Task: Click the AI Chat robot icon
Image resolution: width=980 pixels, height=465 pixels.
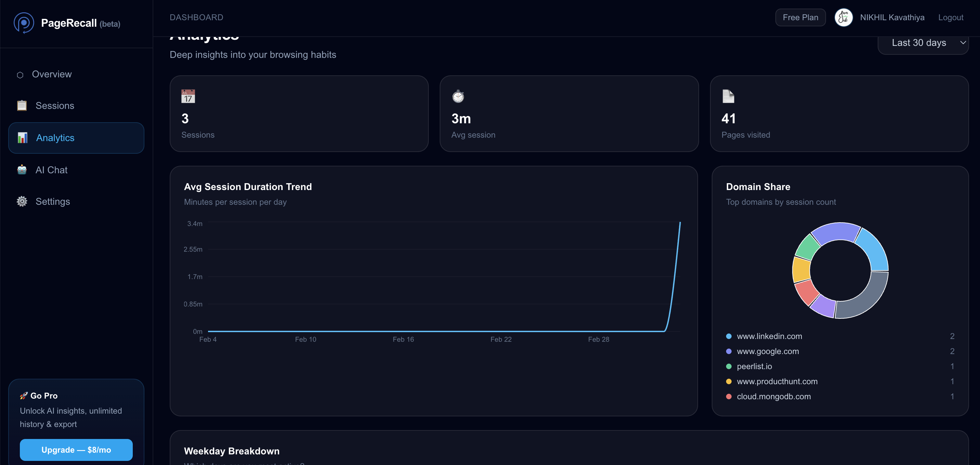Action: [x=22, y=170]
